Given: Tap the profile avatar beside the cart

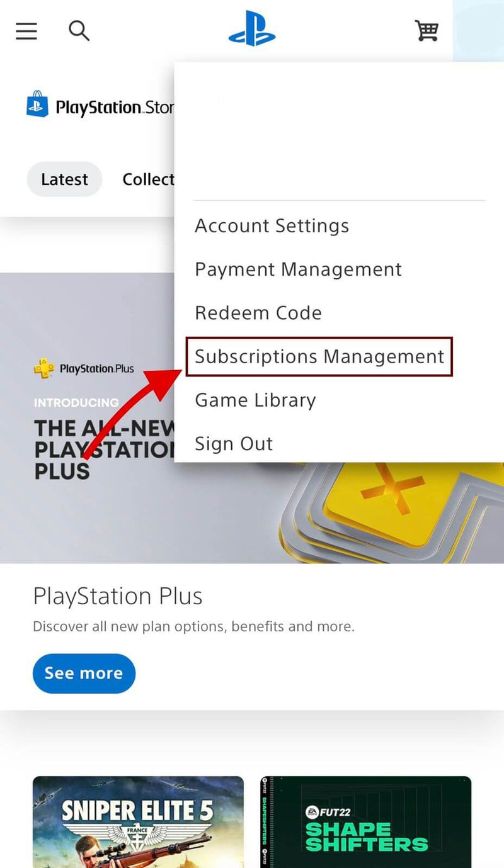Looking at the screenshot, I should (x=478, y=30).
